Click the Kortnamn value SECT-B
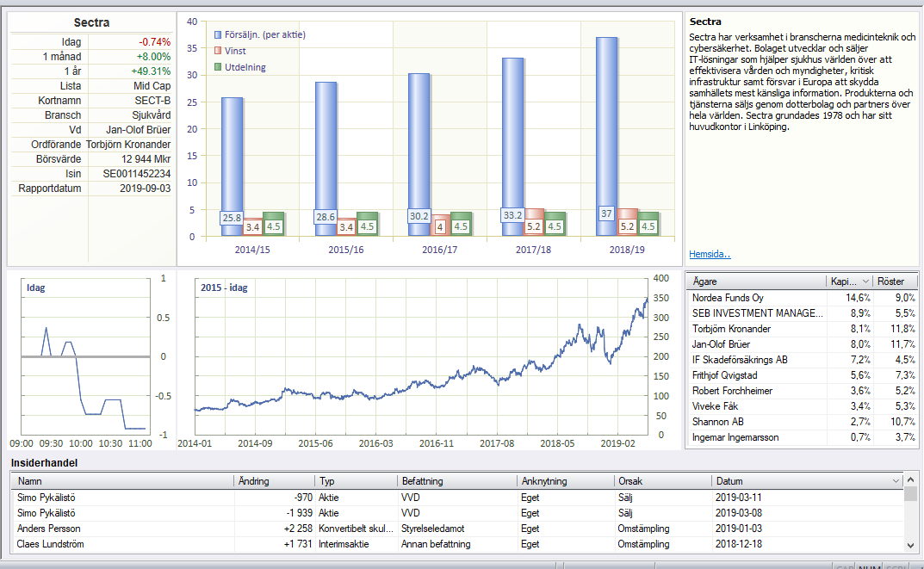The image size is (924, 569). click(152, 101)
